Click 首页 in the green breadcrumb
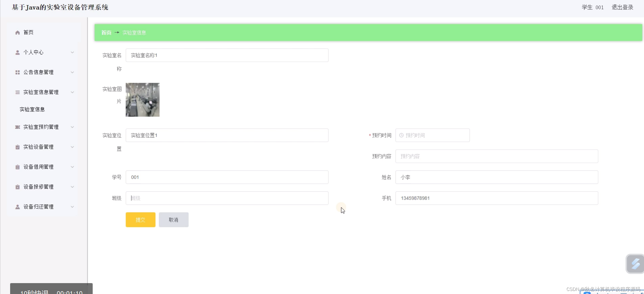644x294 pixels. (106, 33)
